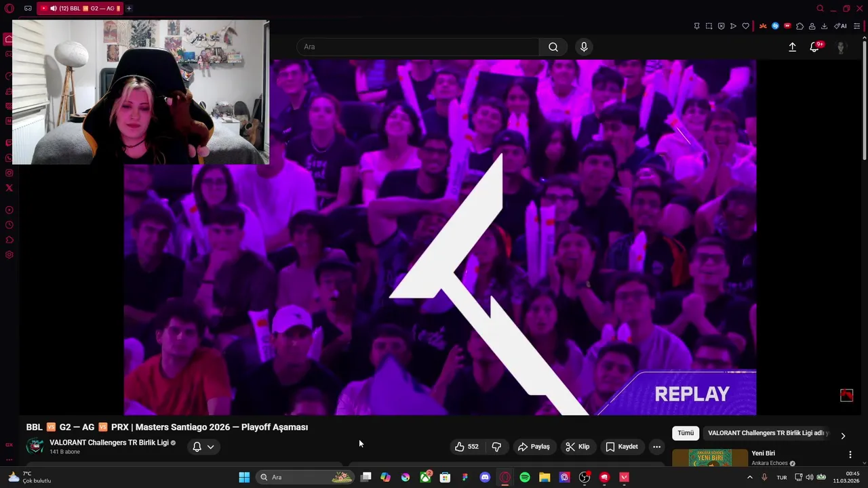This screenshot has height=488, width=868.
Task: Take a snapshot with the screenshot icon
Action: click(x=709, y=26)
